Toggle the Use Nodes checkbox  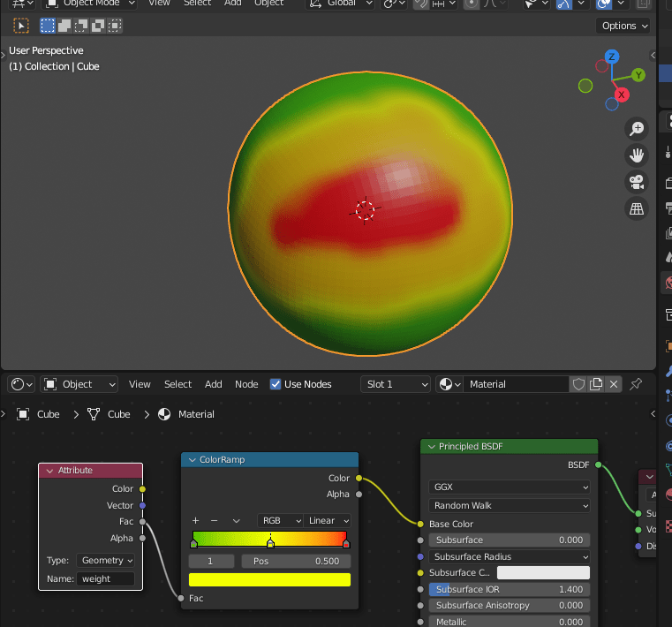pyautogui.click(x=276, y=384)
